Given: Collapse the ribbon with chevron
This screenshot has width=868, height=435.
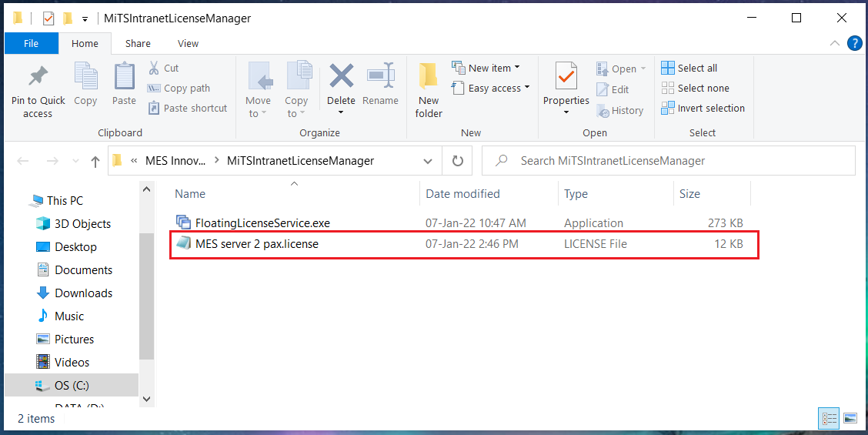Looking at the screenshot, I should [x=834, y=44].
